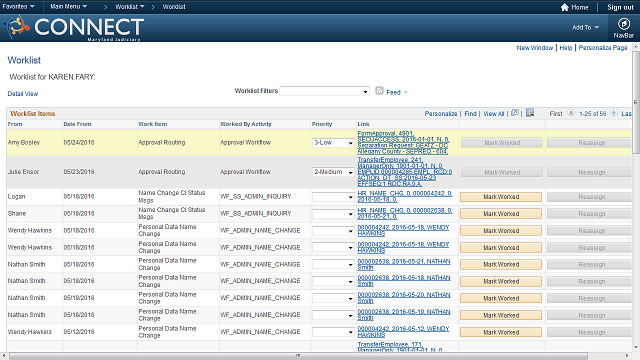Click Sign out
The width and height of the screenshot is (640, 360).
(x=620, y=7)
